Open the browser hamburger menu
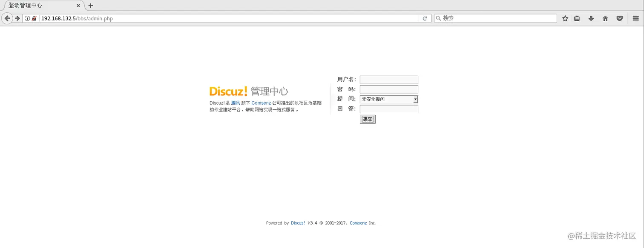This screenshot has height=248, width=644. [636, 19]
